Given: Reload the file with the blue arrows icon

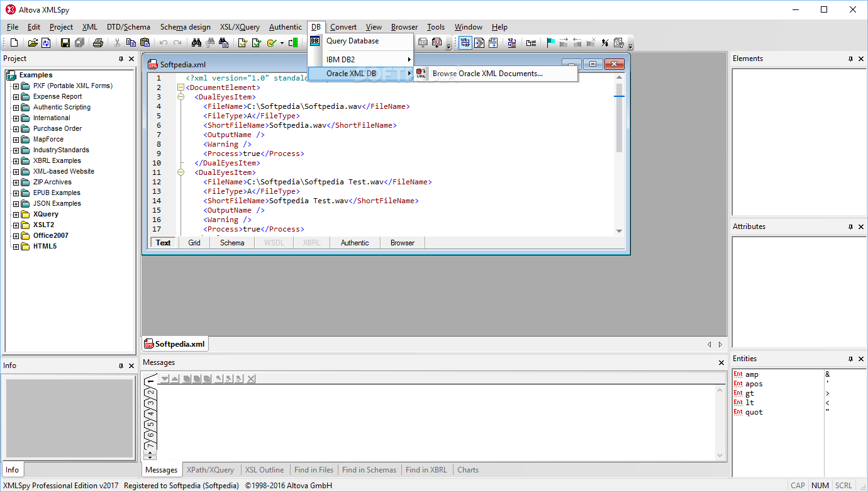Looking at the screenshot, I should click(46, 43).
